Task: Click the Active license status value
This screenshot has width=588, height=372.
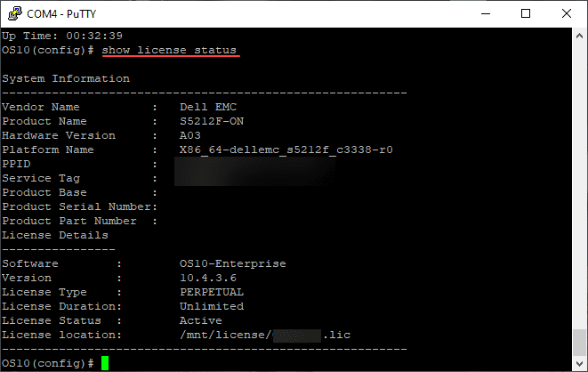Action: pyautogui.click(x=200, y=320)
